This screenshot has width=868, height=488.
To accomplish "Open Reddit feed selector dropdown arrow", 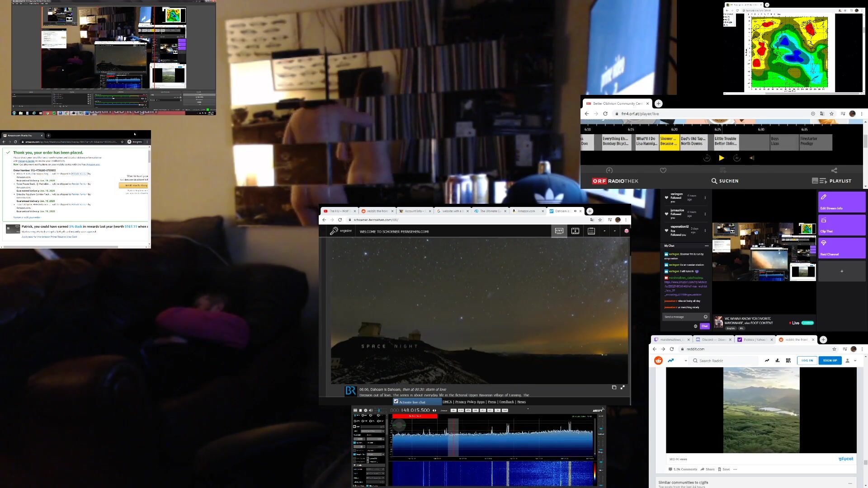I will (x=686, y=361).
